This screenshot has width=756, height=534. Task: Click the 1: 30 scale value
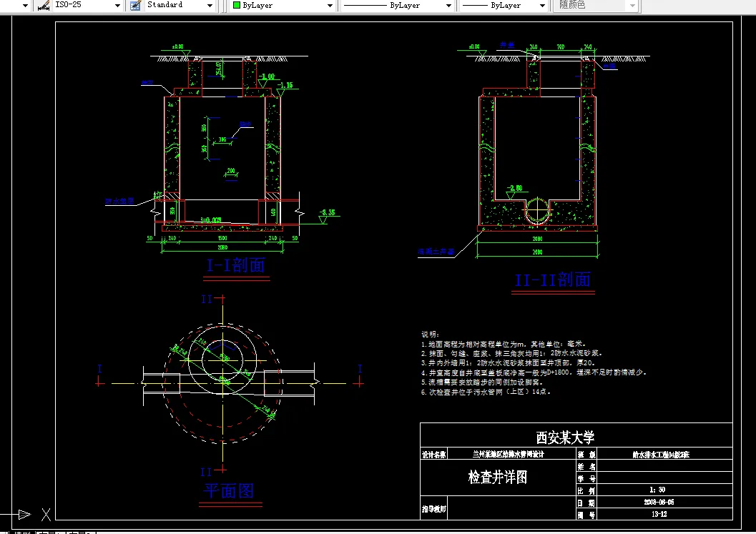(657, 490)
